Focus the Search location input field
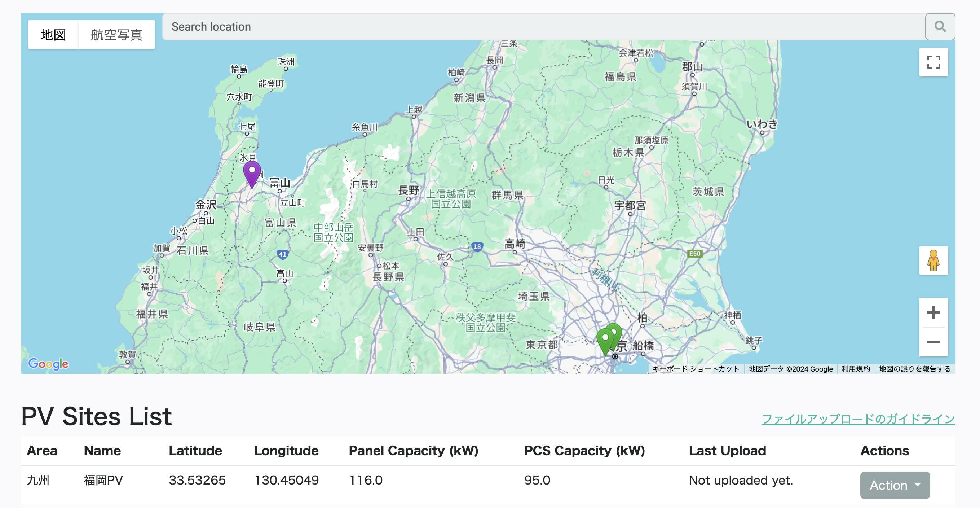 click(543, 27)
